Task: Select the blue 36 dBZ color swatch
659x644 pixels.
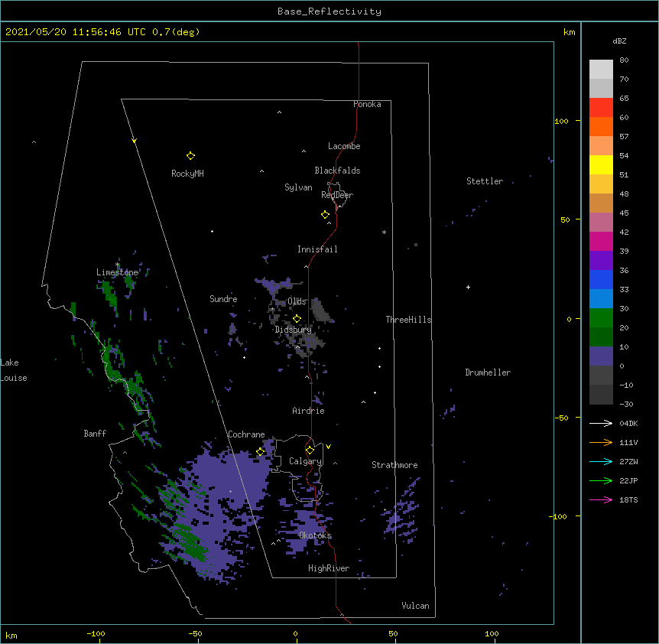Action: (601, 279)
